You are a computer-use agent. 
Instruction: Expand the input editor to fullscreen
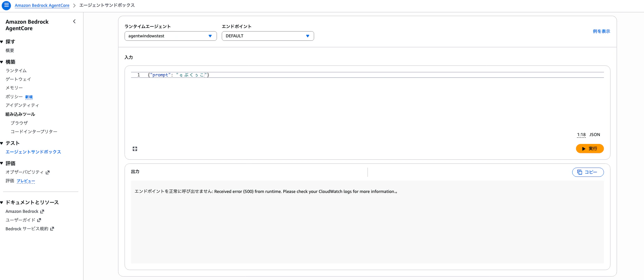[x=135, y=149]
